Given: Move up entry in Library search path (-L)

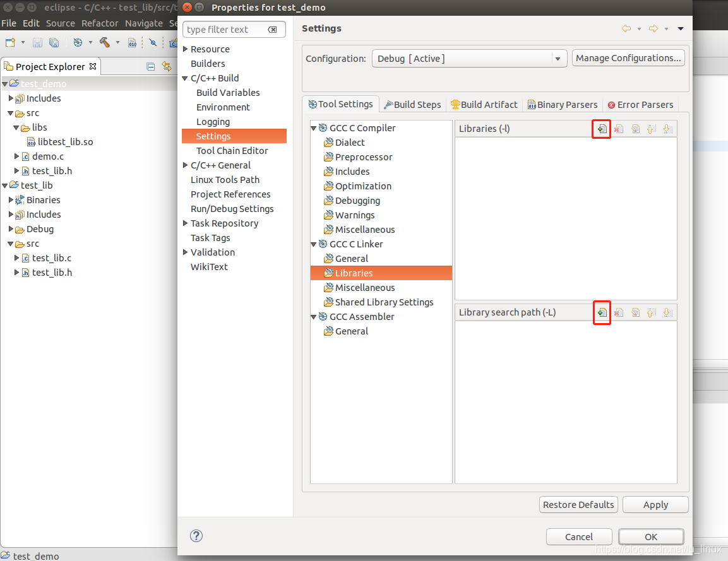Looking at the screenshot, I should click(652, 313).
